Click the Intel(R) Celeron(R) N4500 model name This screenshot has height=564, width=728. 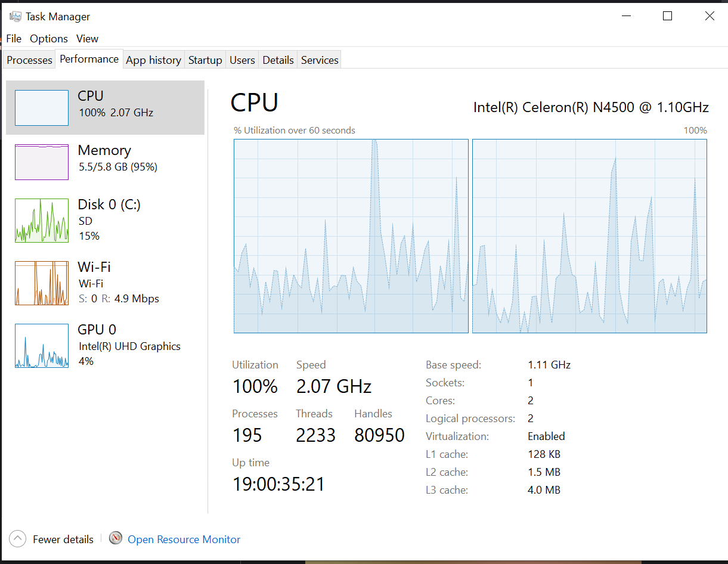[591, 107]
